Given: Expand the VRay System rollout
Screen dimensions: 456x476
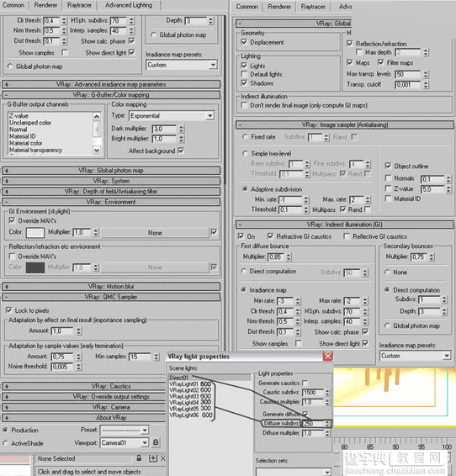Looking at the screenshot, I should [111, 181].
